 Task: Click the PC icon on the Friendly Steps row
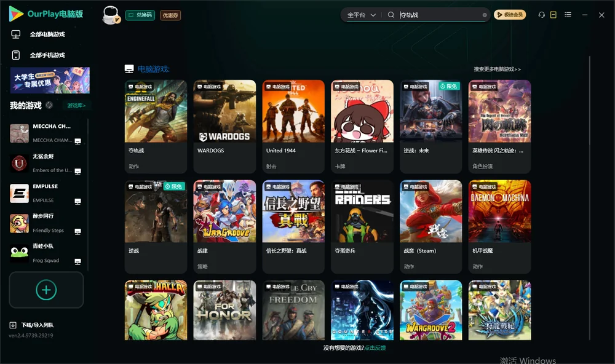77,231
